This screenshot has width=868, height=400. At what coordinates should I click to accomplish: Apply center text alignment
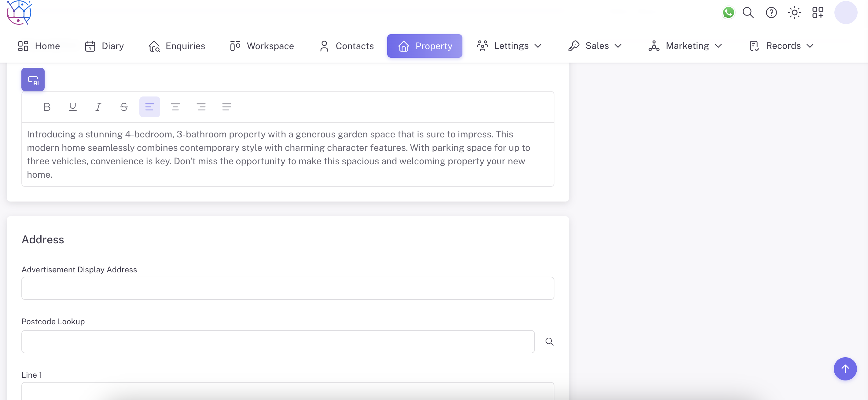[175, 107]
